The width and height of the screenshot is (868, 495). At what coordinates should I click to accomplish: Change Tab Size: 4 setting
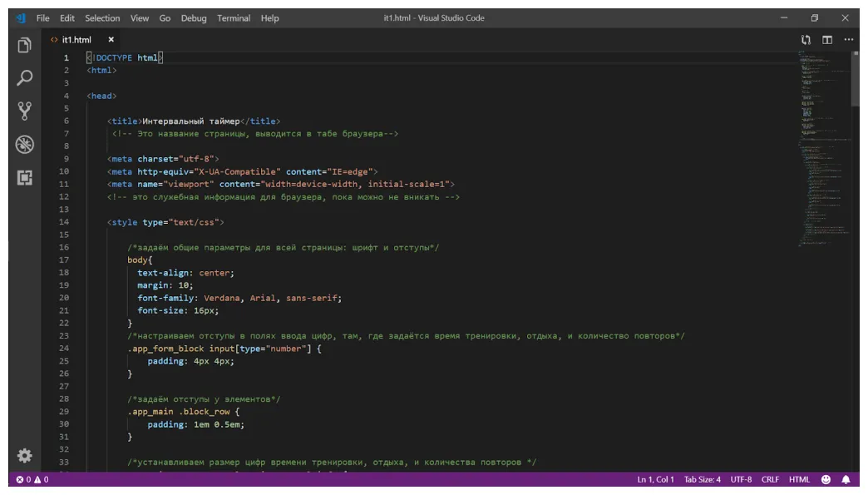pyautogui.click(x=701, y=480)
